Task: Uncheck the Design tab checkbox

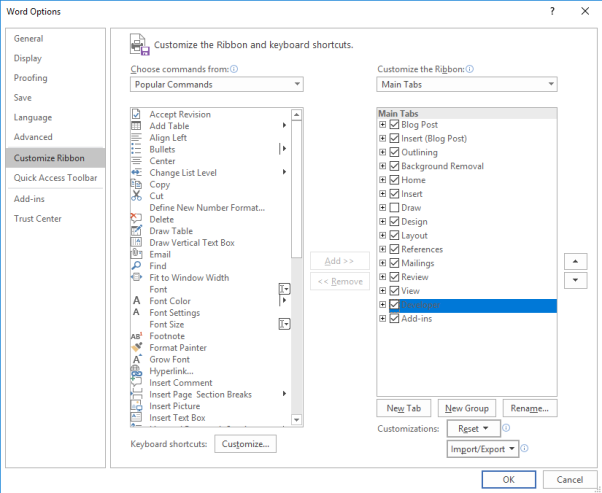Action: coord(394,221)
